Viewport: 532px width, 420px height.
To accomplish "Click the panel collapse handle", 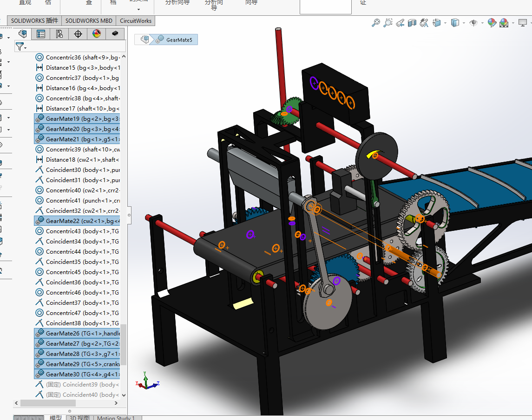I will (129, 215).
